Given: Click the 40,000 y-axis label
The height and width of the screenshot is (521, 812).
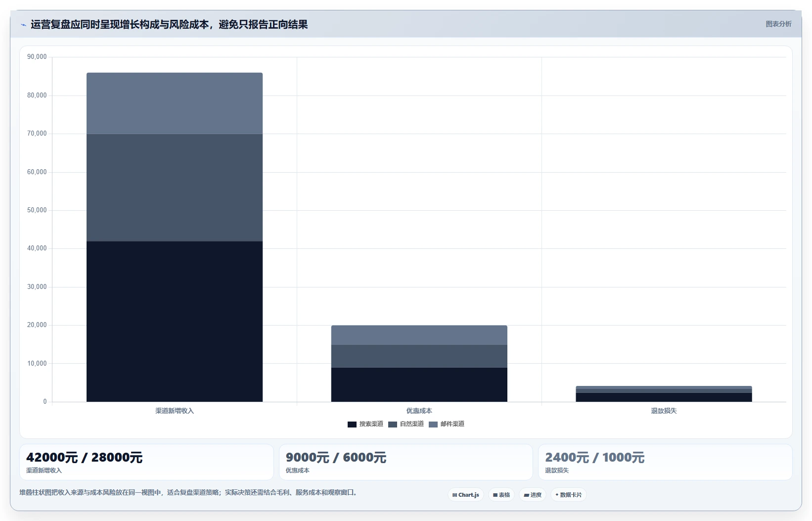Looking at the screenshot, I should point(37,248).
